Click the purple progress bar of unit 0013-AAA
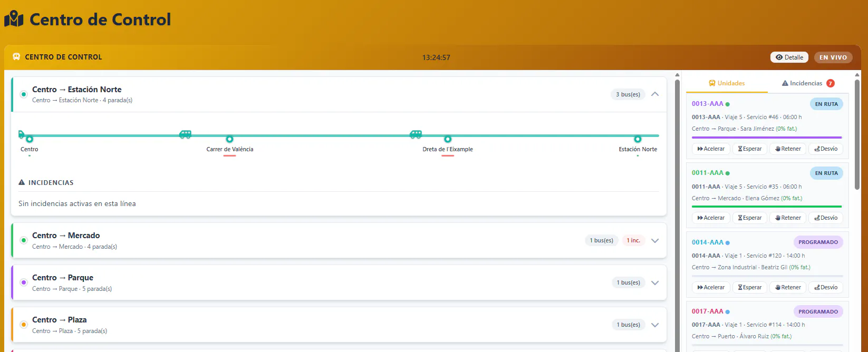 (767, 138)
